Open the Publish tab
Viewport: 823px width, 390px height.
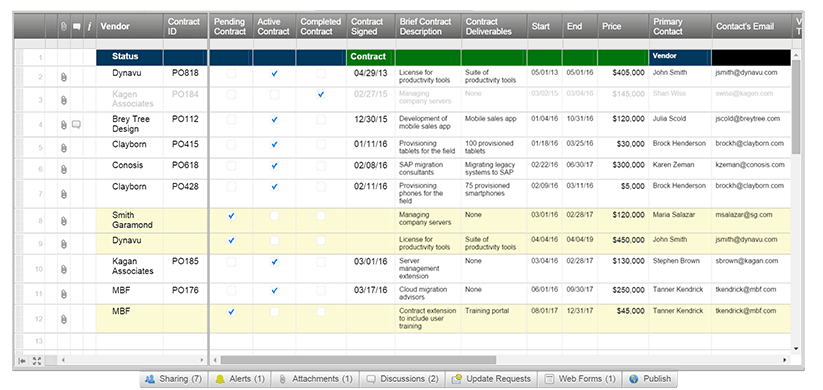pos(649,379)
